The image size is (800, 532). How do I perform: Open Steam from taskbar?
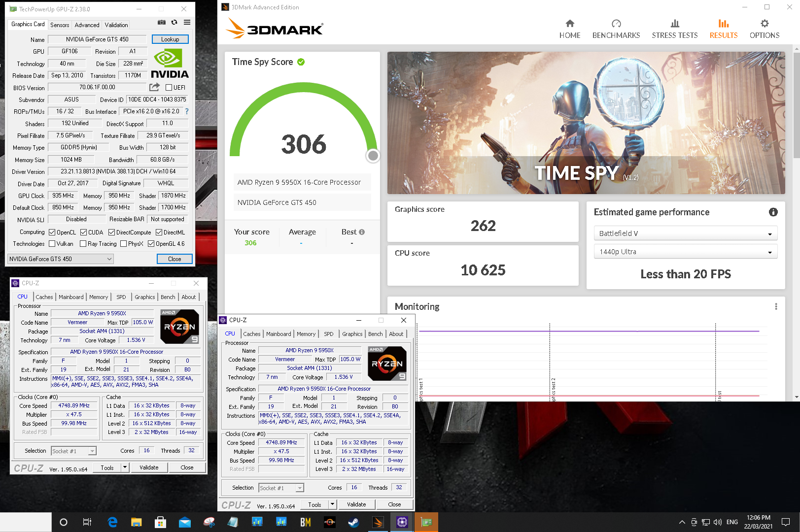[x=353, y=522]
